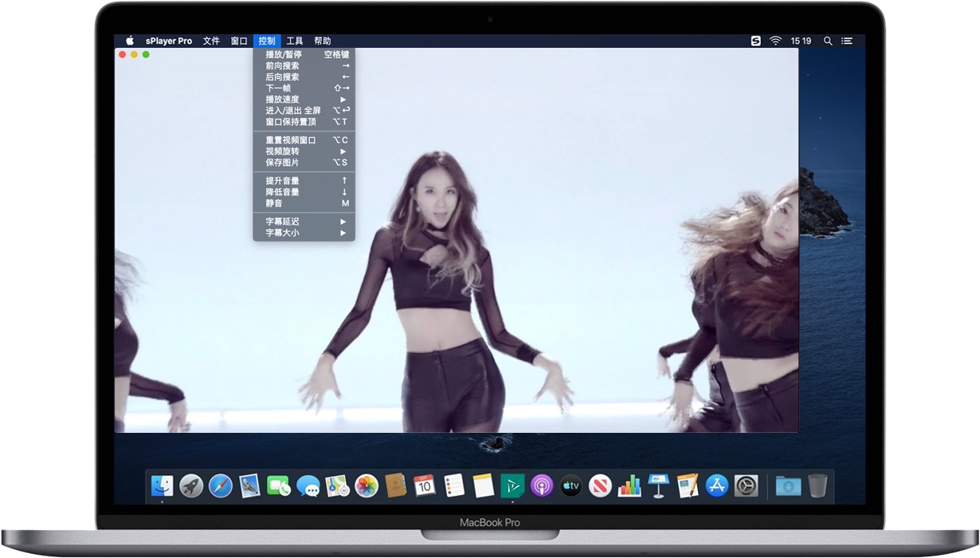Click the sPlayer status icon in menu bar
This screenshot has width=980, height=558.
tap(755, 41)
